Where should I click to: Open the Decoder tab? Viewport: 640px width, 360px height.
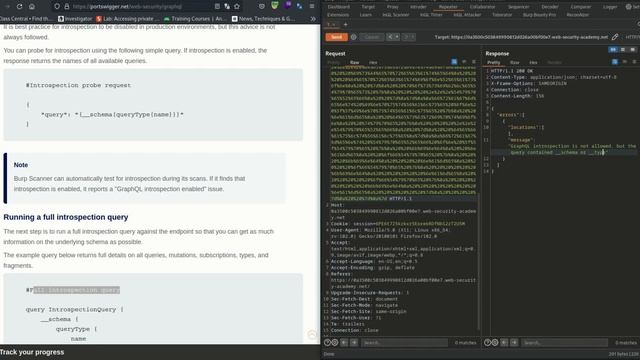550,7
